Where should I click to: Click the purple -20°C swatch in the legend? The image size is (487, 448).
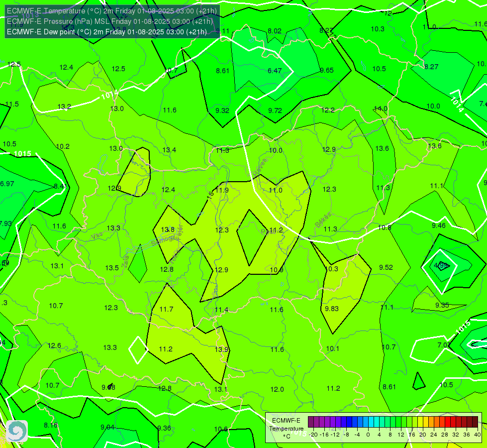point(311,422)
